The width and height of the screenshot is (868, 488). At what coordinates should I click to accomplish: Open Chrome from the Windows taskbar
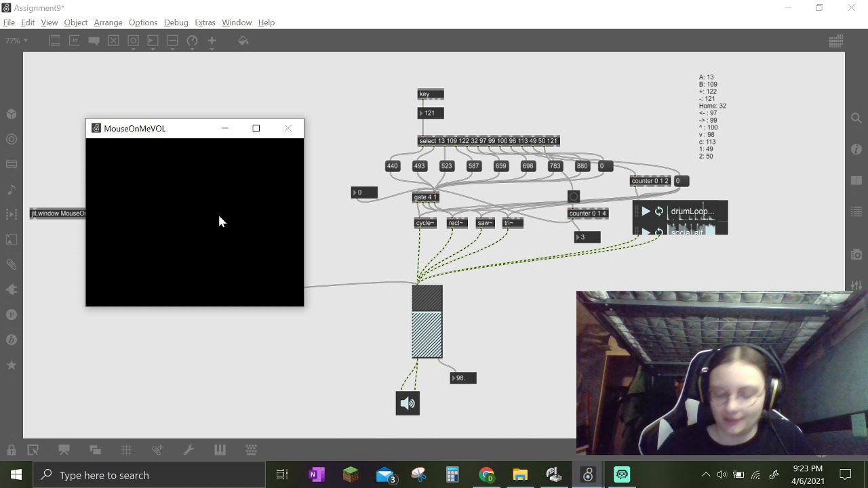tap(486, 475)
